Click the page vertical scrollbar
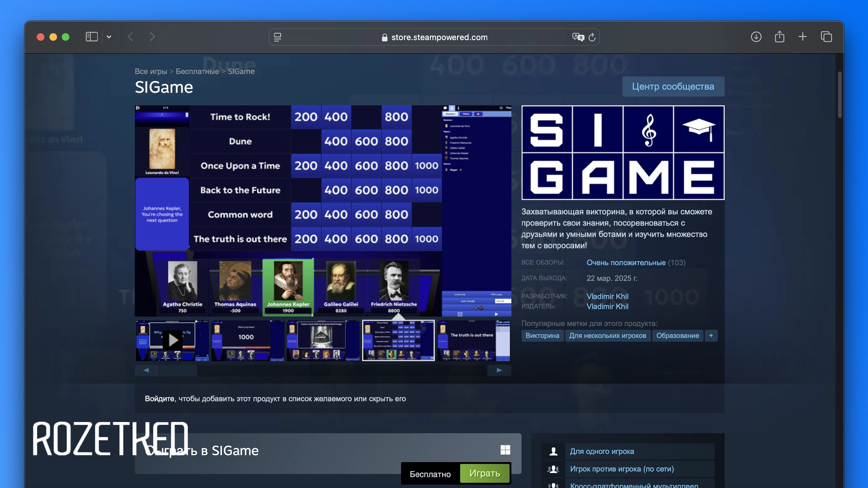Screen dimensions: 868x488 [840, 95]
